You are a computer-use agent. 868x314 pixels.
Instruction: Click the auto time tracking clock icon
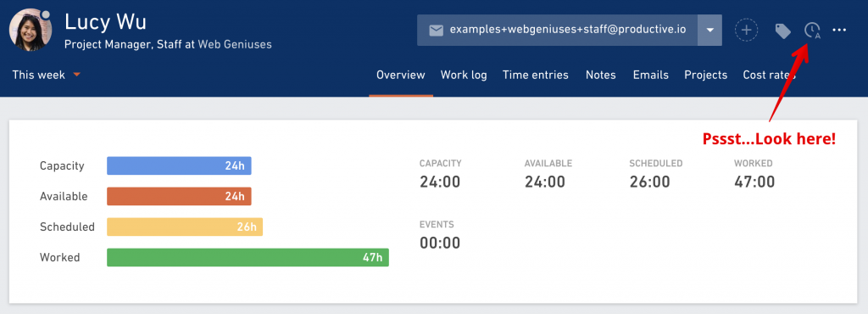(x=812, y=31)
